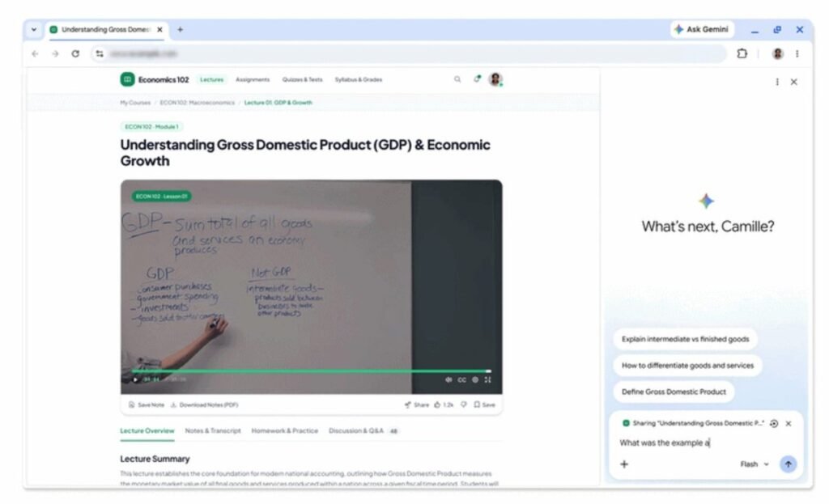Click the Ask Gemini button
Viewport: 829px width, 504px height.
click(x=702, y=30)
